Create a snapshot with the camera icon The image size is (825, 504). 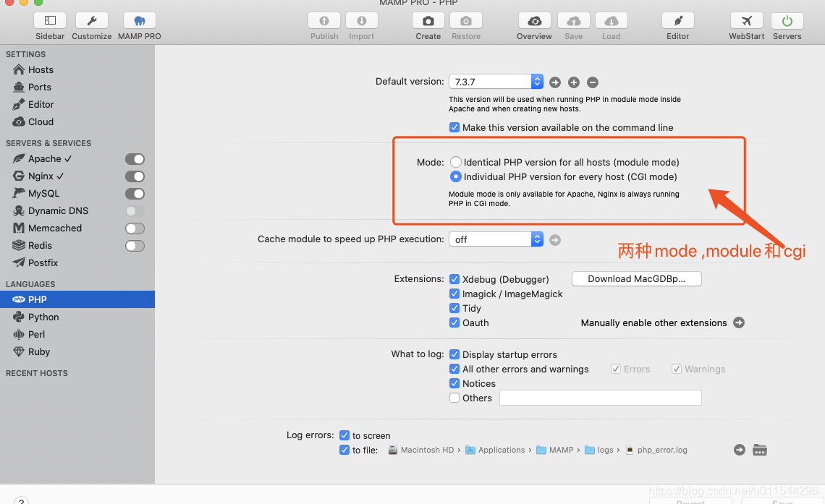[428, 20]
